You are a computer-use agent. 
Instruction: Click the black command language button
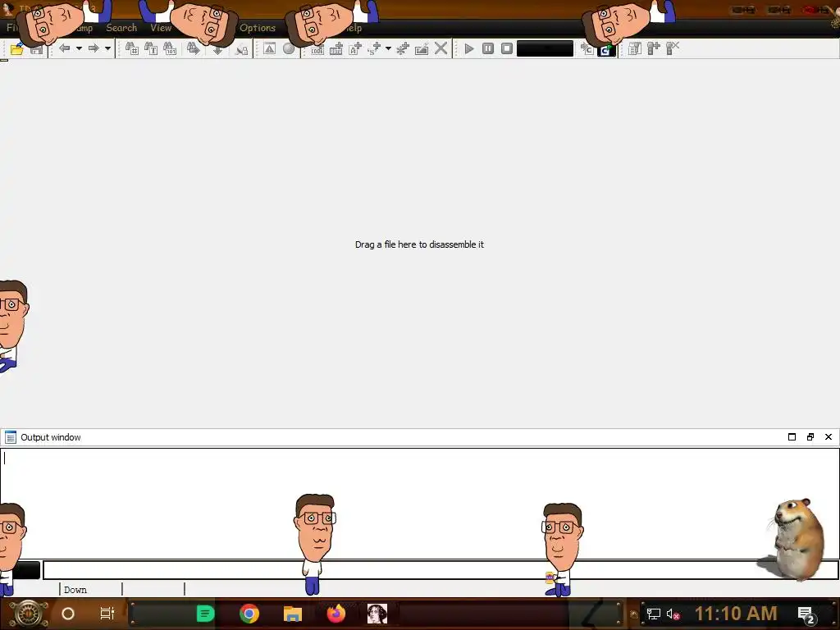tap(25, 570)
